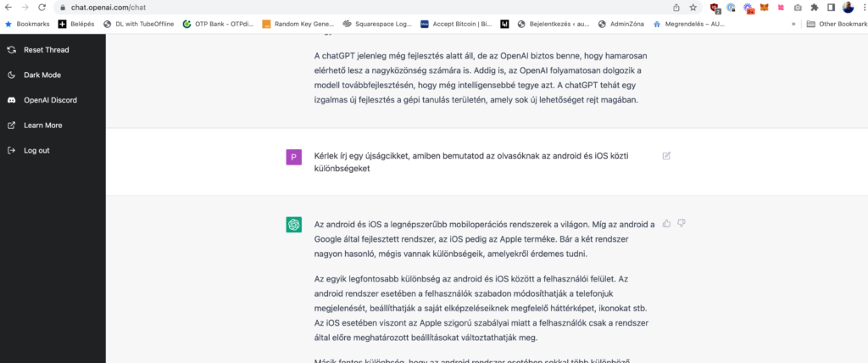Select Reset Thread in sidebar
The image size is (868, 363).
point(46,50)
